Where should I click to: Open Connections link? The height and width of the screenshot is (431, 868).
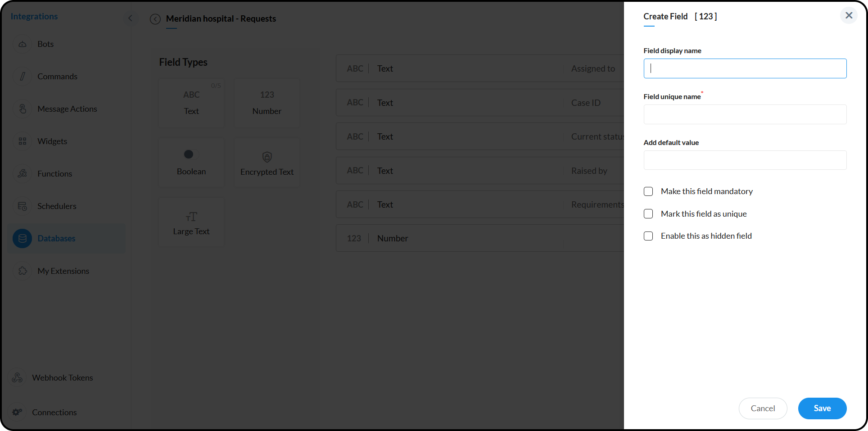tap(54, 413)
